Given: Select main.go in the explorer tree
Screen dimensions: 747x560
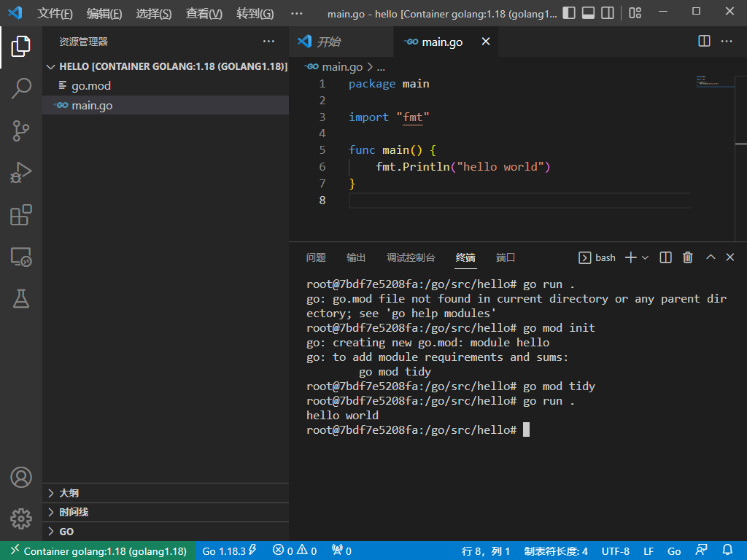Looking at the screenshot, I should tap(166, 105).
